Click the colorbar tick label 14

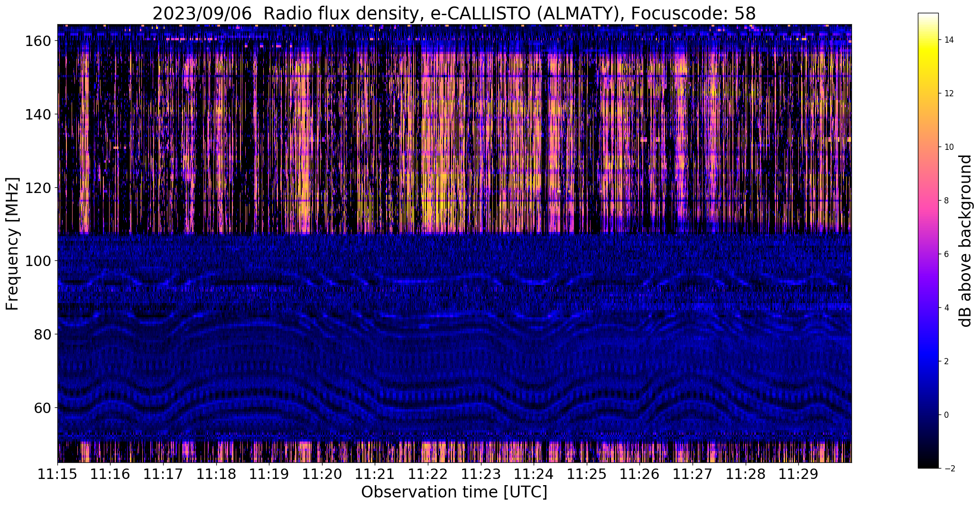tap(949, 40)
